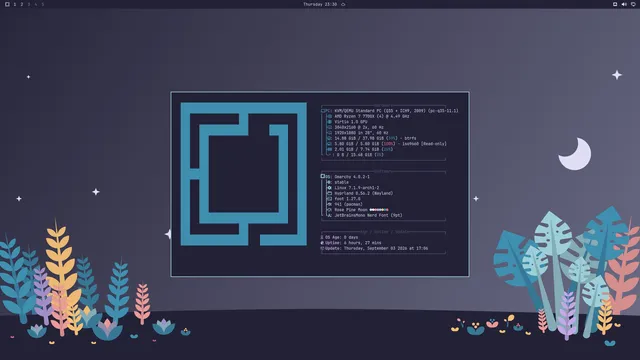The height and width of the screenshot is (360, 640).
Task: Switch to workspace 5
Action: click(42, 4)
